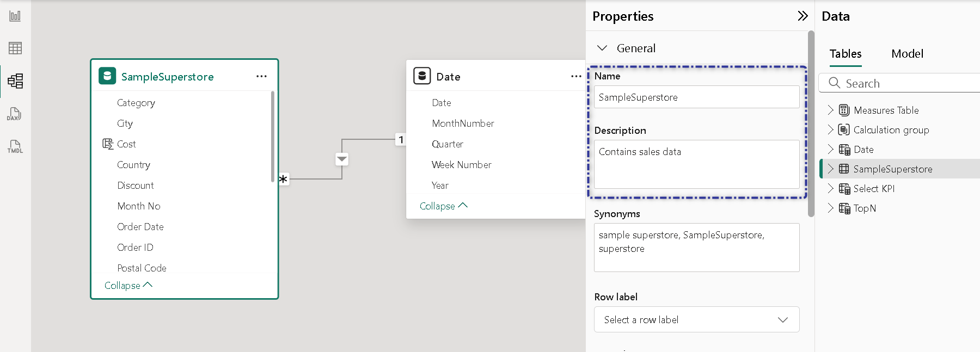Open the Row label dropdown
This screenshot has width=980, height=352.
point(696,319)
